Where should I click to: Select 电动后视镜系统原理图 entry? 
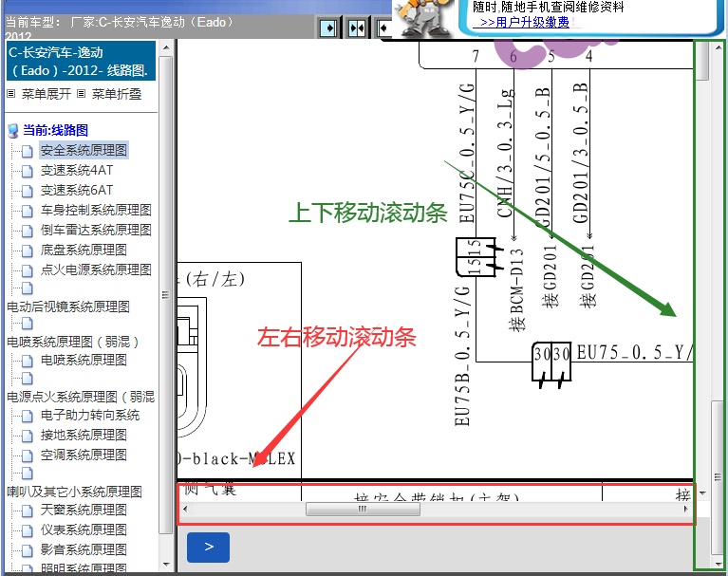click(68, 307)
